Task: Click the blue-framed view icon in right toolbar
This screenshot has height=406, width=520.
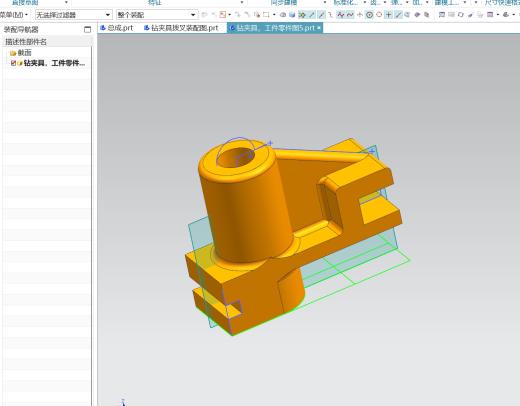Action: (x=442, y=15)
